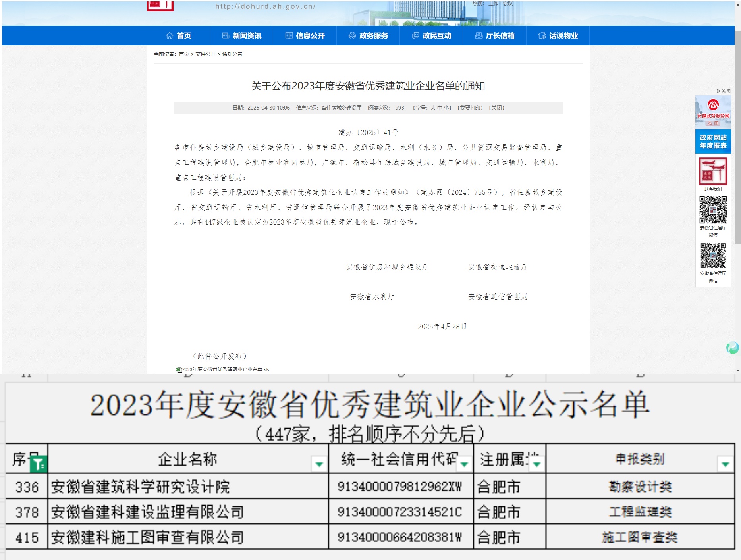This screenshot has width=741, height=560.
Task: Click the envelope icon beside 厅长信箱
Action: (x=479, y=35)
